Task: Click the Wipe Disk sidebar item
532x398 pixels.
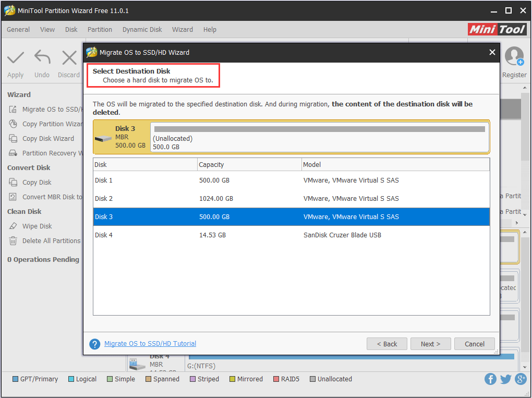Action: click(37, 226)
